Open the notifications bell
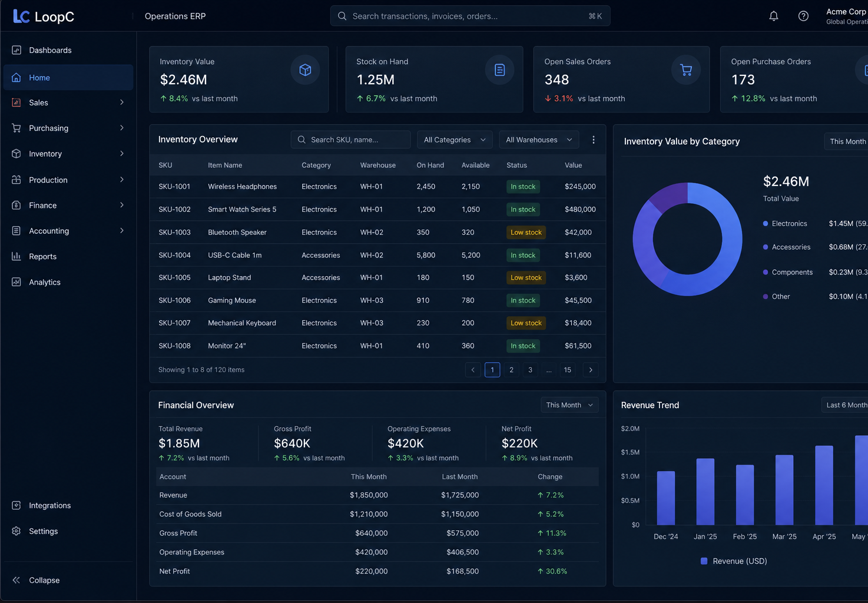Screen dimensions: 868x603 tap(774, 16)
